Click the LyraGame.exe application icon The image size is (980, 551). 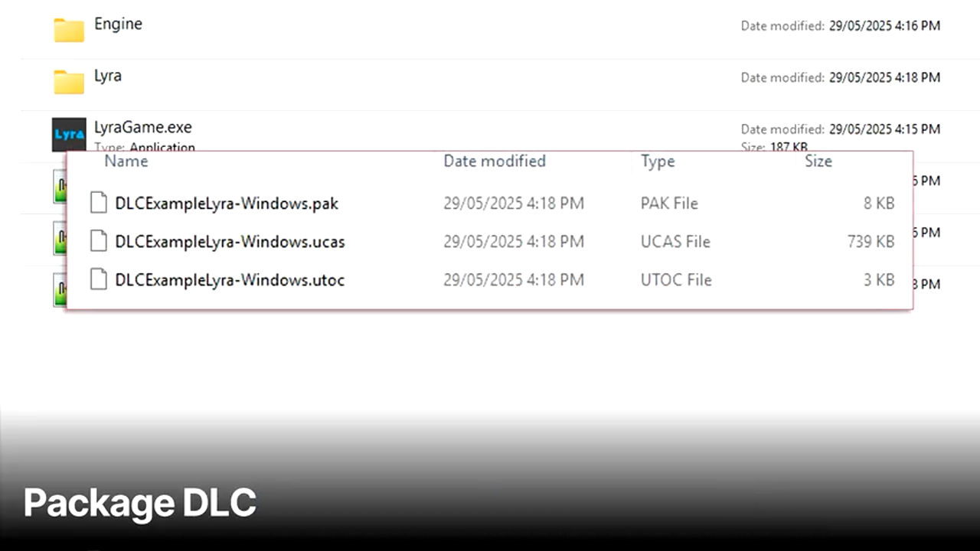point(69,134)
